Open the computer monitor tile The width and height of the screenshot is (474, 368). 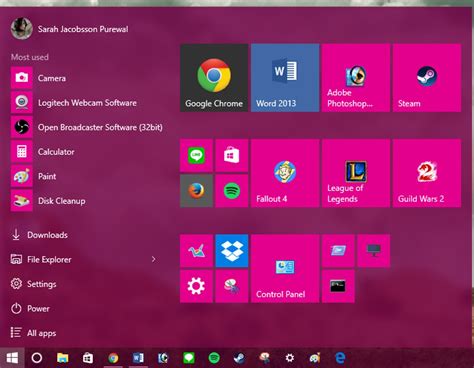coord(374,251)
